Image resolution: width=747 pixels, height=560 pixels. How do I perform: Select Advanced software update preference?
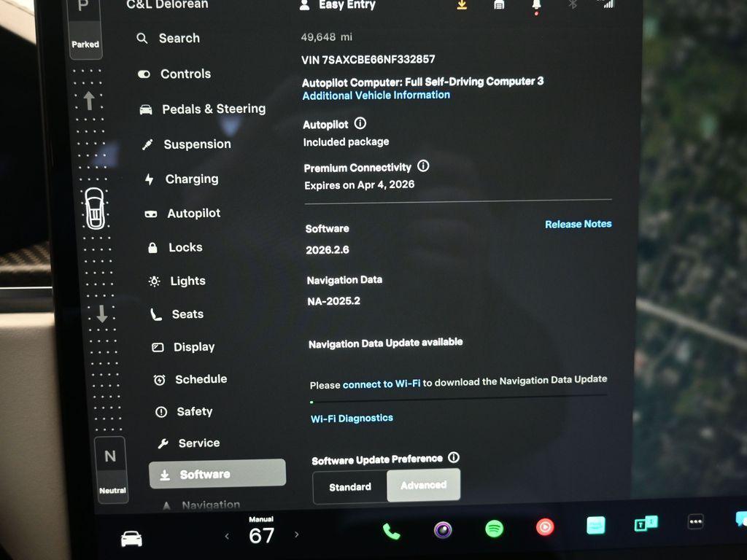[x=423, y=485]
